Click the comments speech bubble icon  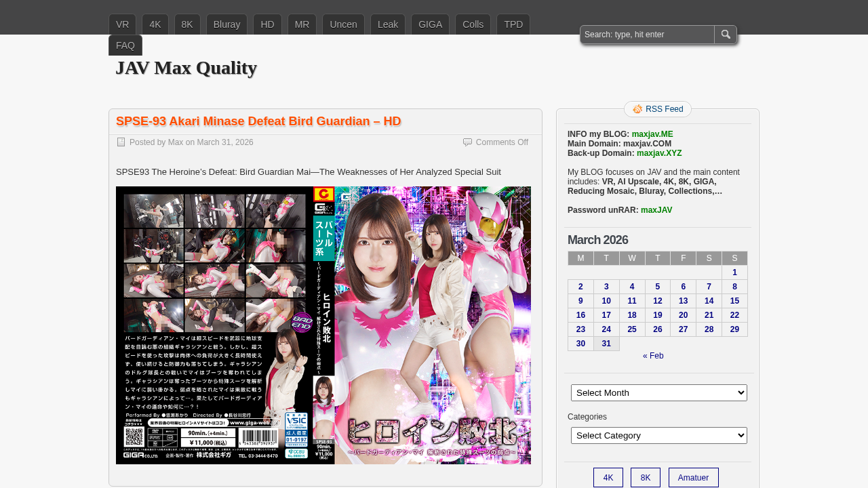(x=467, y=142)
